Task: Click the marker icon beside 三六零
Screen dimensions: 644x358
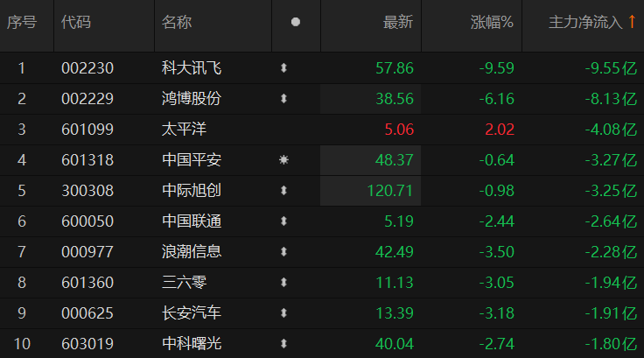Action: (x=283, y=283)
